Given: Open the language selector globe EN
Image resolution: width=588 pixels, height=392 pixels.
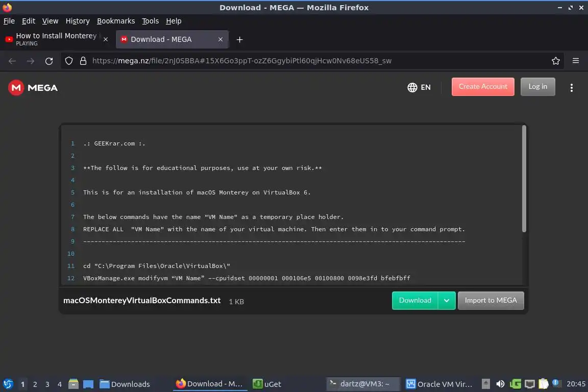Looking at the screenshot, I should point(419,87).
